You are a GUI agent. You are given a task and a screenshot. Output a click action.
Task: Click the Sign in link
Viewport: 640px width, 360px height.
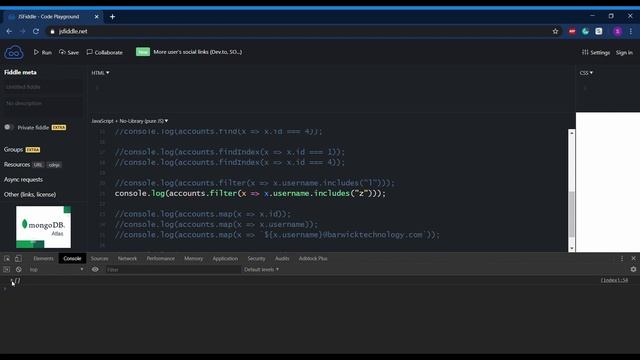[624, 52]
